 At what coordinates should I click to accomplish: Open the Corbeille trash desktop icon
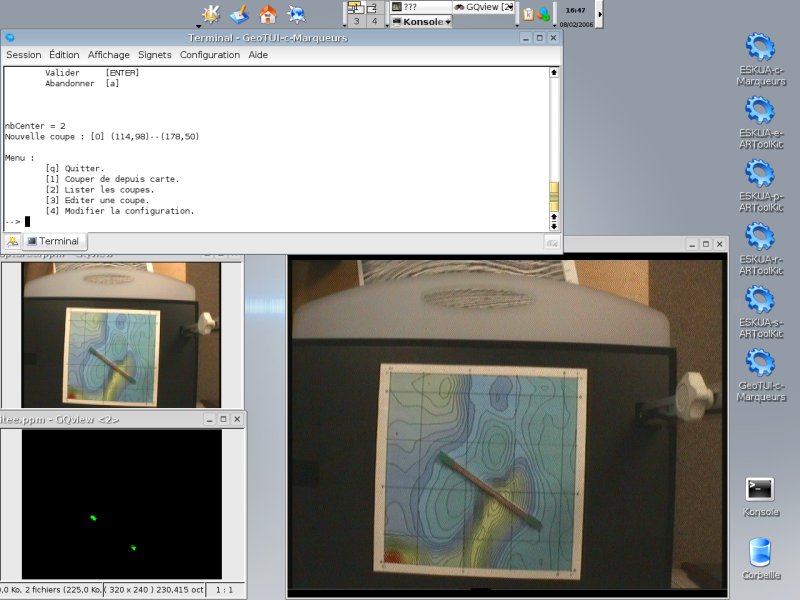pyautogui.click(x=760, y=559)
